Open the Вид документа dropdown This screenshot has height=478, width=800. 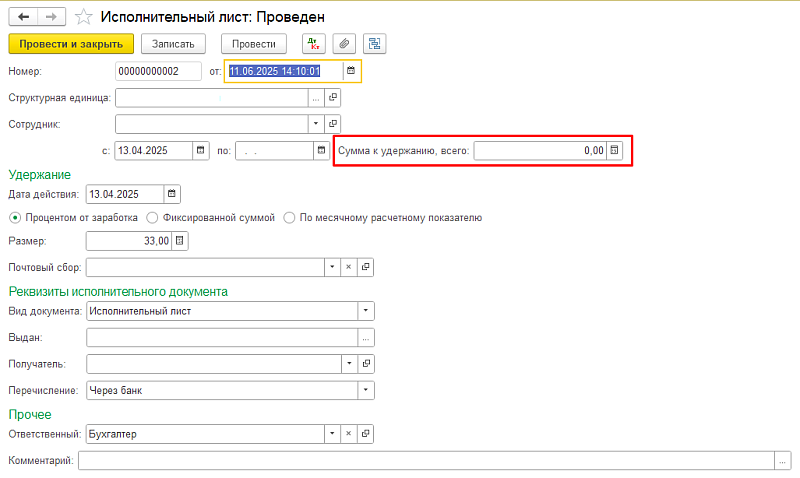coord(366,311)
